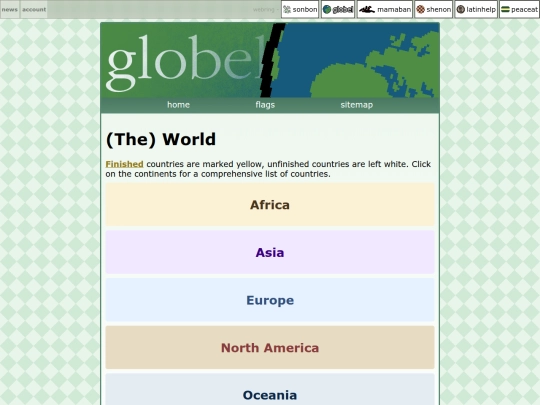This screenshot has width=540, height=405.
Task: Open the news tab in top bar
Action: pyautogui.click(x=10, y=9)
